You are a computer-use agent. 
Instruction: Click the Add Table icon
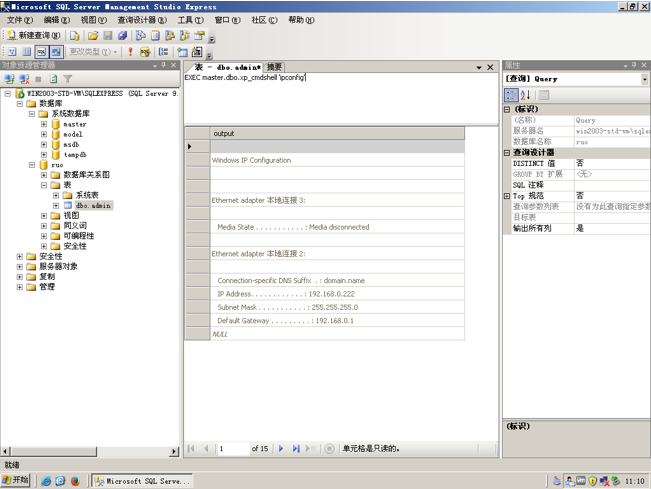tap(183, 52)
